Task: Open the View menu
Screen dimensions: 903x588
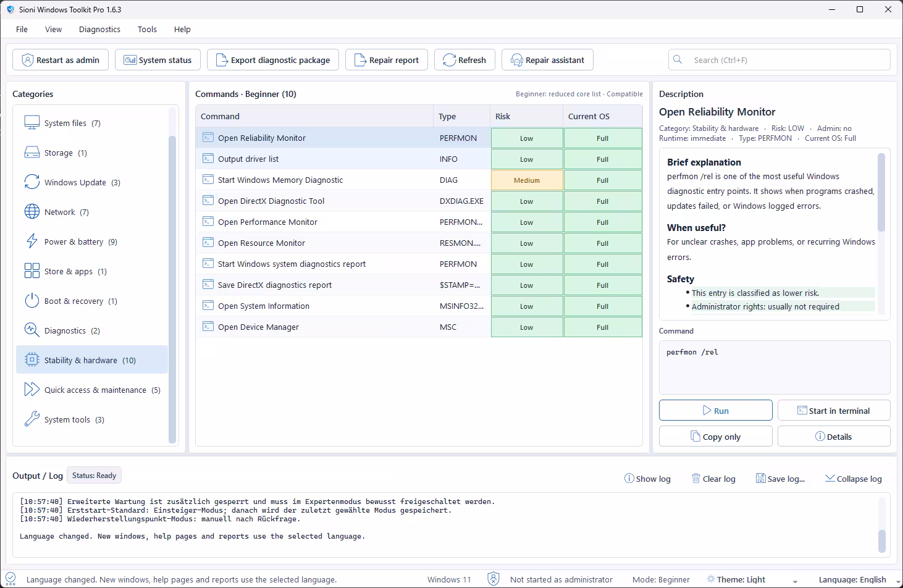Action: pos(53,29)
